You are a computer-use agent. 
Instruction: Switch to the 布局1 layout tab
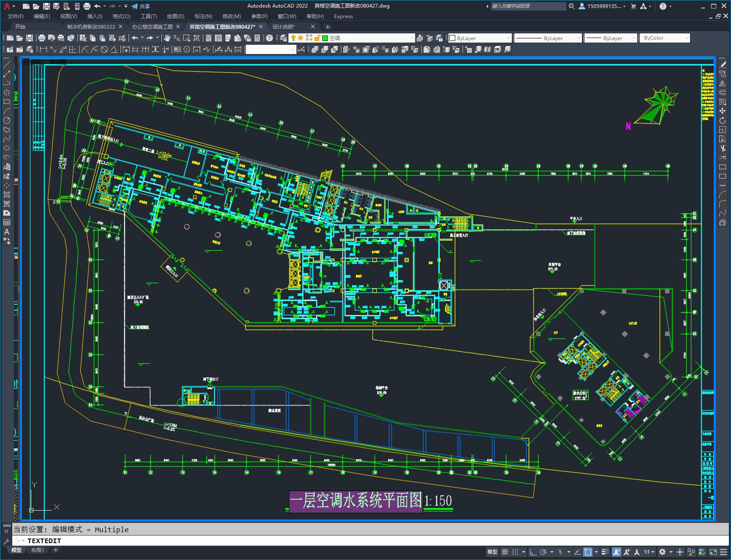pos(38,550)
